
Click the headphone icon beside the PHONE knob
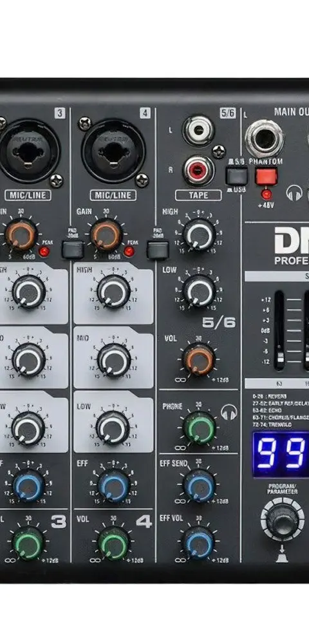[x=229, y=412]
